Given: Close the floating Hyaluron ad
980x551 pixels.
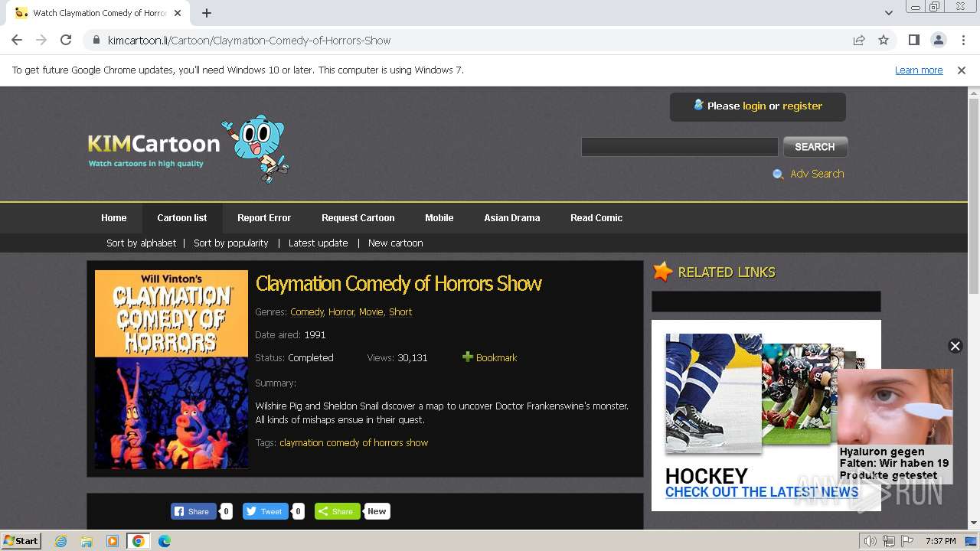Looking at the screenshot, I should (955, 346).
